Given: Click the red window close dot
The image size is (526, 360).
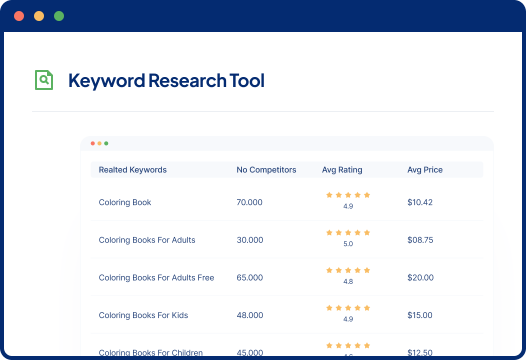Looking at the screenshot, I should [19, 16].
